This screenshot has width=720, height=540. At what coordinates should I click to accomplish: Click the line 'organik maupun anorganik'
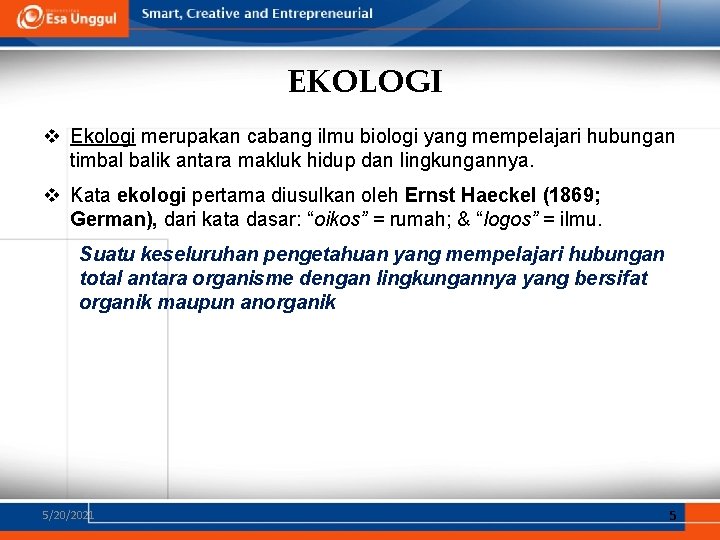(208, 303)
